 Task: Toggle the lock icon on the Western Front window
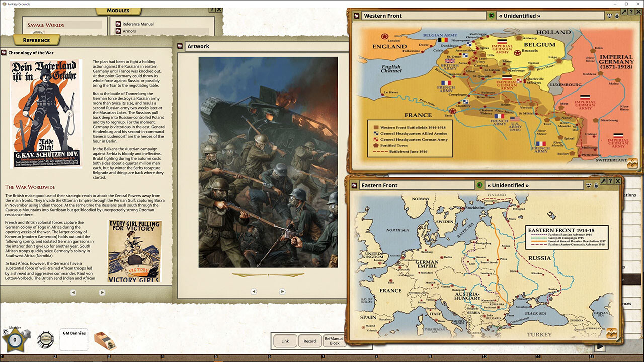click(617, 16)
